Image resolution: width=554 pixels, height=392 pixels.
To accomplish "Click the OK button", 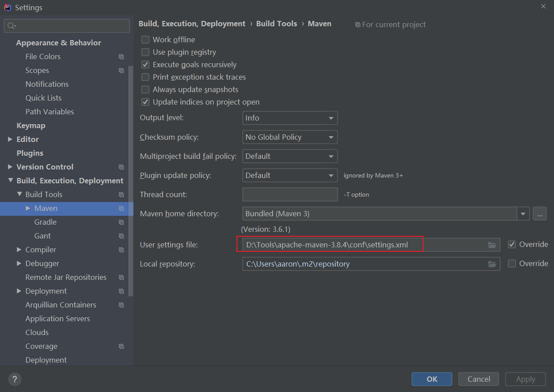I will pos(432,379).
